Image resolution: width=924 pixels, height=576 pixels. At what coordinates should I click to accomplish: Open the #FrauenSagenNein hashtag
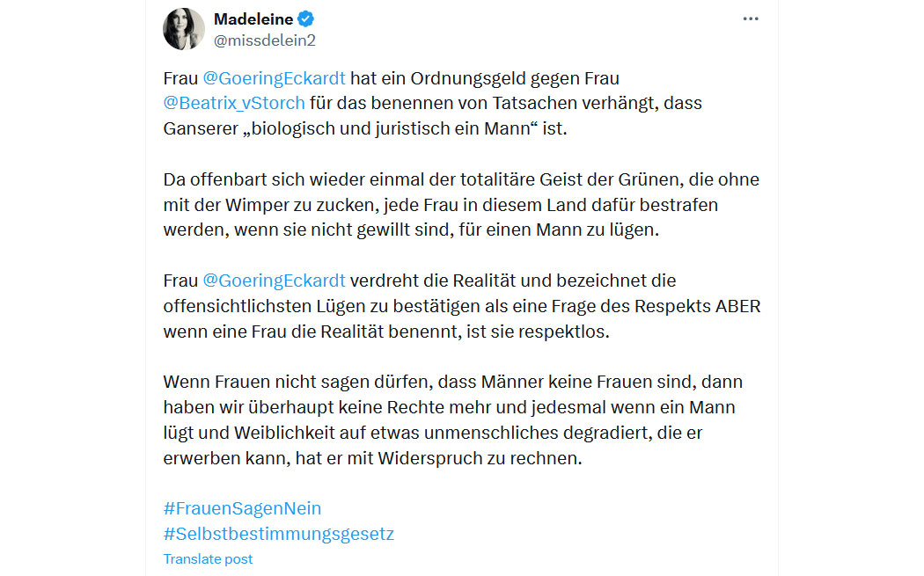coord(242,508)
